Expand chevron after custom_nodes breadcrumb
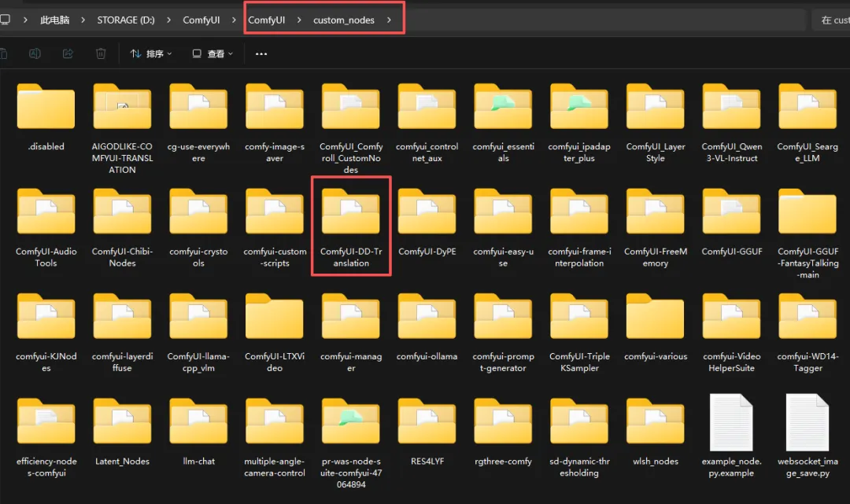Image resolution: width=850 pixels, height=504 pixels. click(x=390, y=20)
